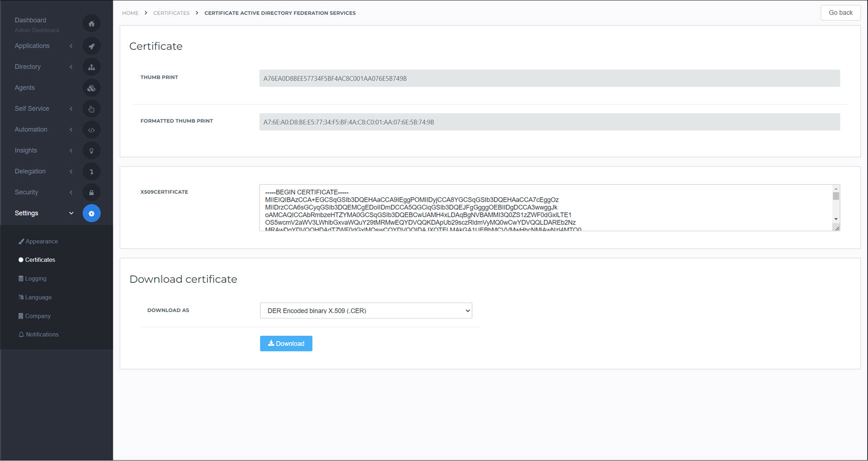
Task: Click the Language translate icon
Action: pyautogui.click(x=21, y=297)
